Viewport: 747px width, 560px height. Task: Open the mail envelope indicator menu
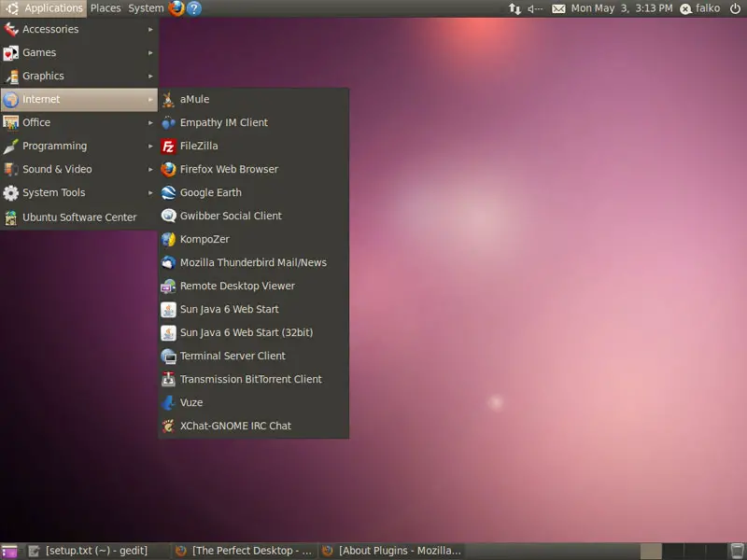point(558,8)
